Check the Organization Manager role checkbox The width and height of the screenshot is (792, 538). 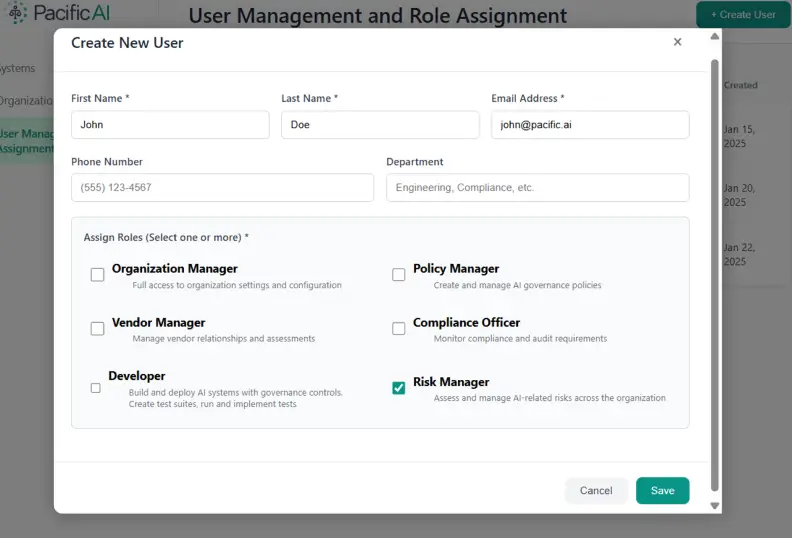point(97,275)
